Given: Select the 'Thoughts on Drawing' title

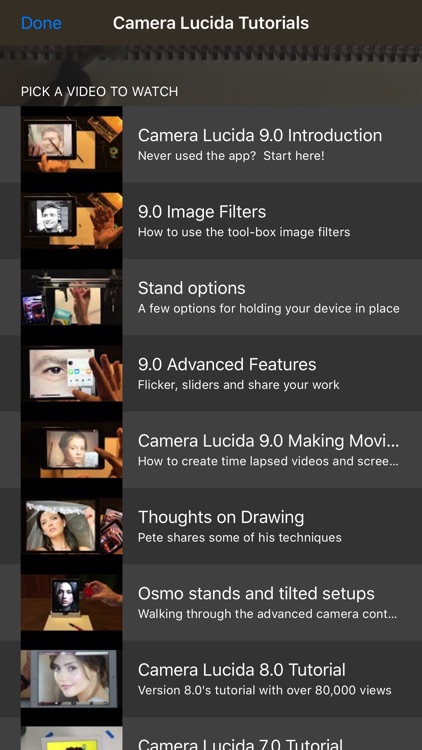Looking at the screenshot, I should [x=221, y=517].
